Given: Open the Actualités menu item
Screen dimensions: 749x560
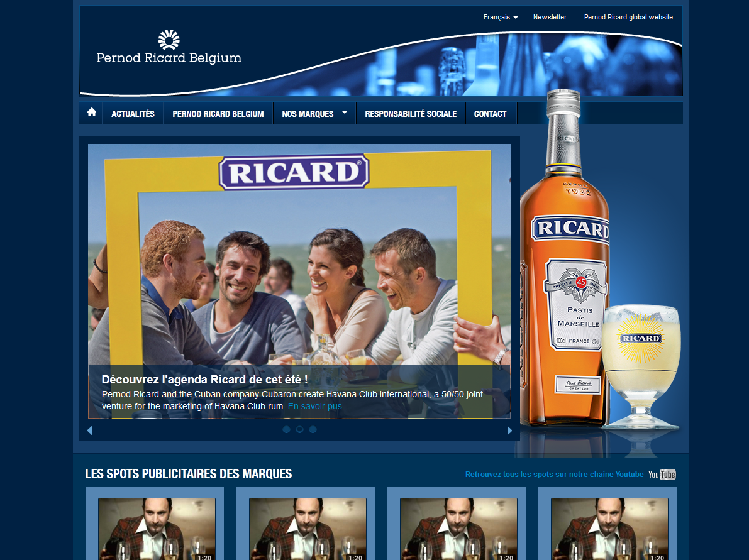Looking at the screenshot, I should [133, 114].
